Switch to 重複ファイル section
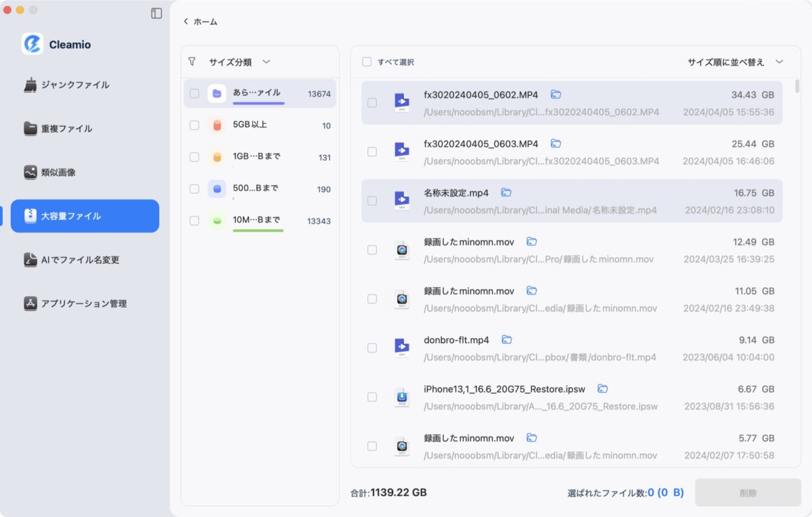Screen dimensions: 812x517 pos(66,129)
